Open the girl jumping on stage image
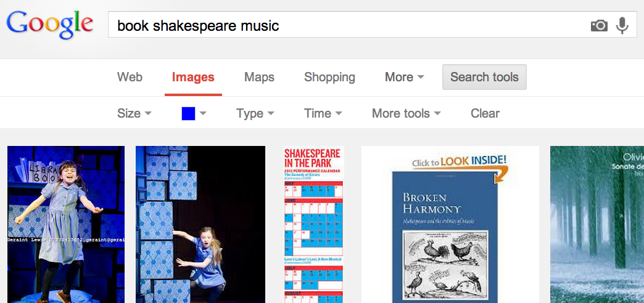 (x=66, y=224)
